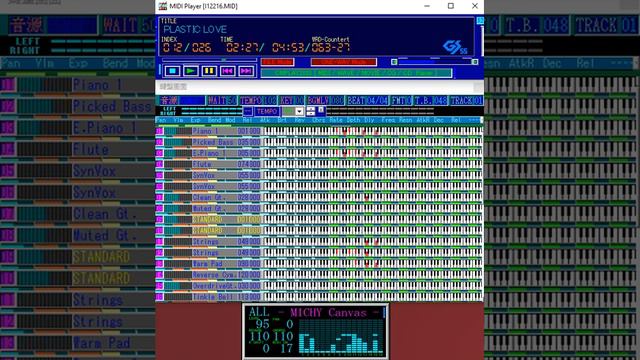This screenshot has height=360, width=640.
Task: Select the Piano 1 instrument name
Action: (205, 131)
